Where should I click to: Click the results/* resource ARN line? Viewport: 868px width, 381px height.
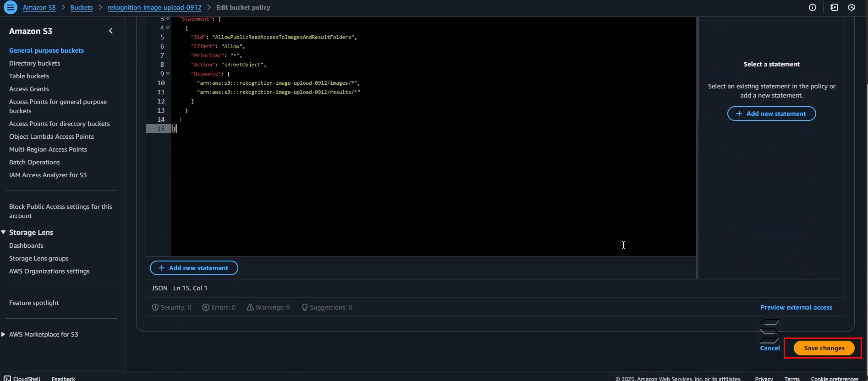[279, 92]
